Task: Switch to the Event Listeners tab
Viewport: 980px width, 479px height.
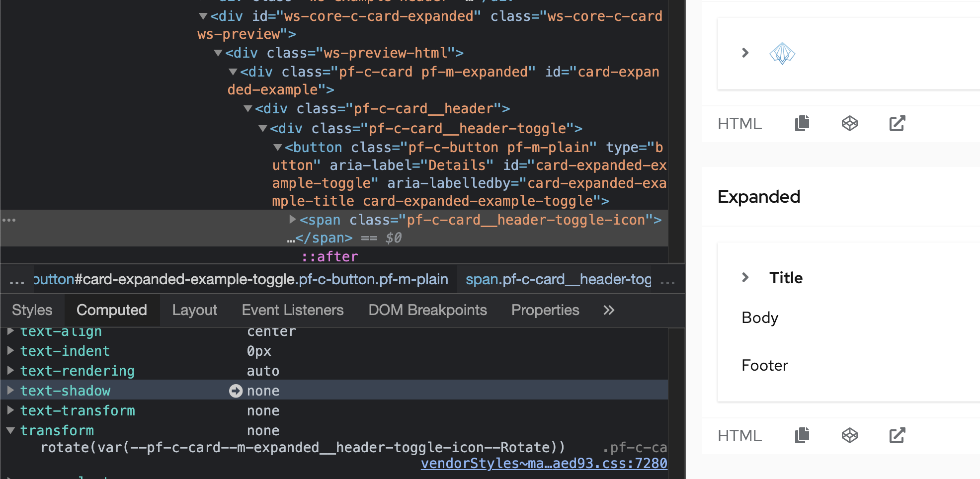Action: (293, 310)
